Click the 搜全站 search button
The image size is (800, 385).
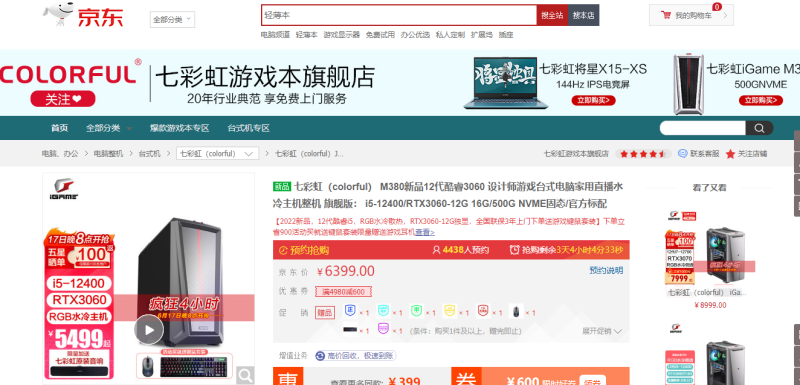point(552,15)
